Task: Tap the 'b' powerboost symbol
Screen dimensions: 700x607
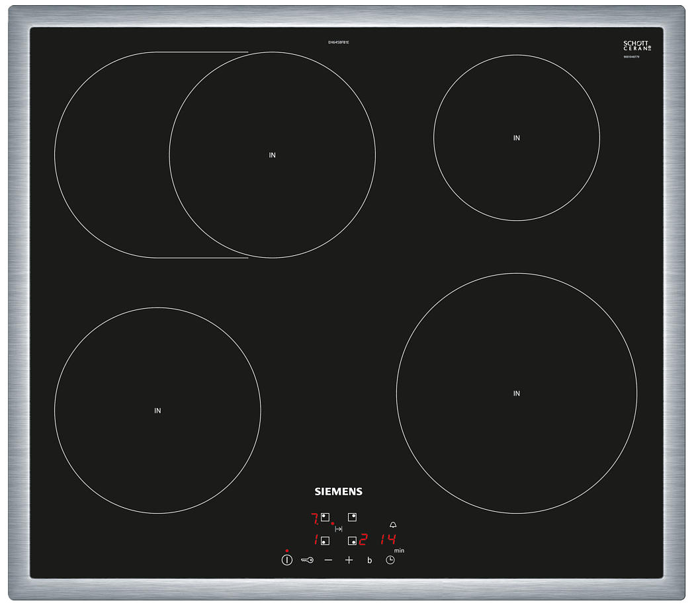Action: tap(370, 561)
